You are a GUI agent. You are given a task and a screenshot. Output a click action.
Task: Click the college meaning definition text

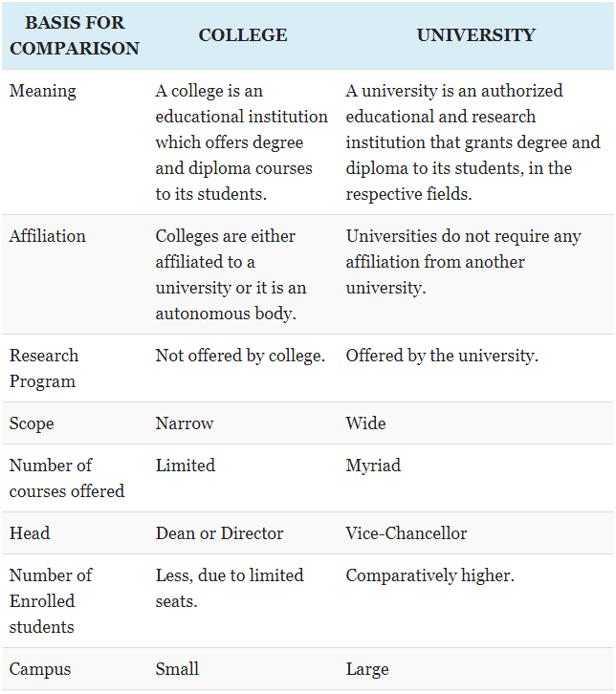[x=241, y=142]
